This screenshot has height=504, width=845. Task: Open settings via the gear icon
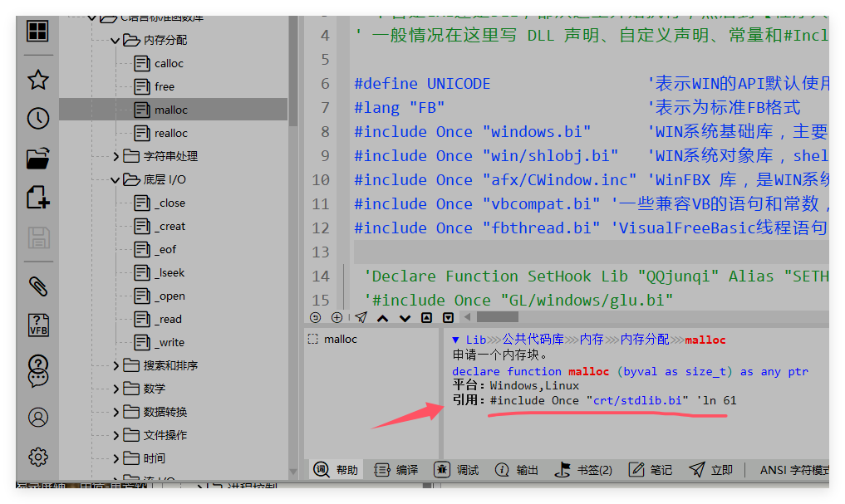[38, 457]
